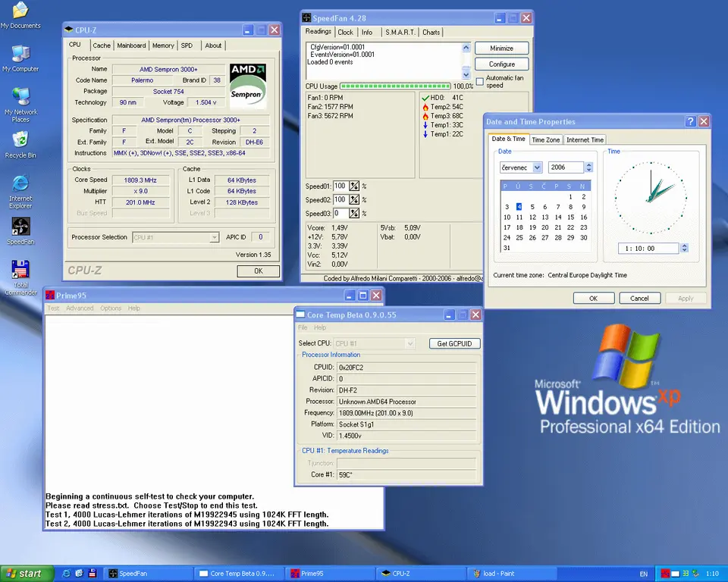This screenshot has width=728, height=582.
Task: Open the About tab in CPU-Z
Action: click(213, 45)
